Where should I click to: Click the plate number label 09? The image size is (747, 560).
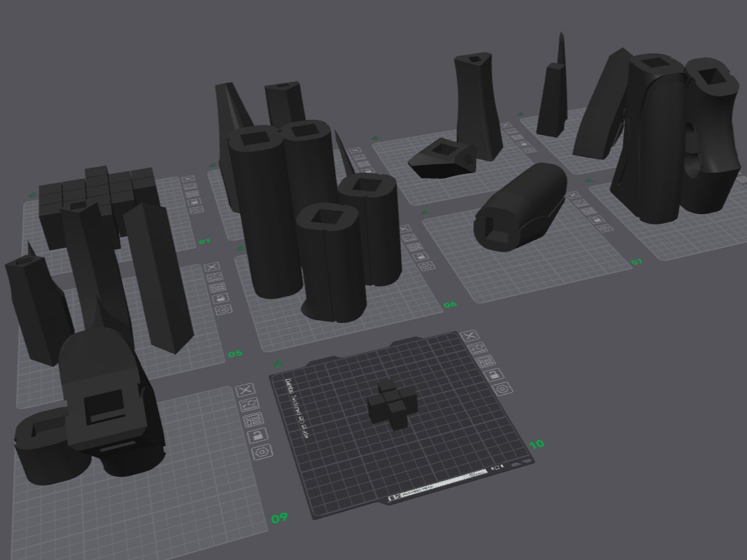coord(280,518)
